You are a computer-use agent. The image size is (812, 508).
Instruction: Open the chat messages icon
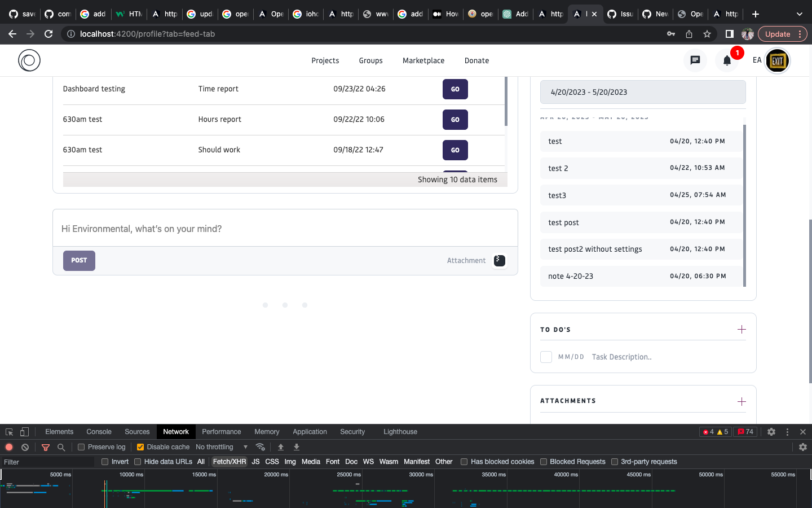tap(695, 60)
